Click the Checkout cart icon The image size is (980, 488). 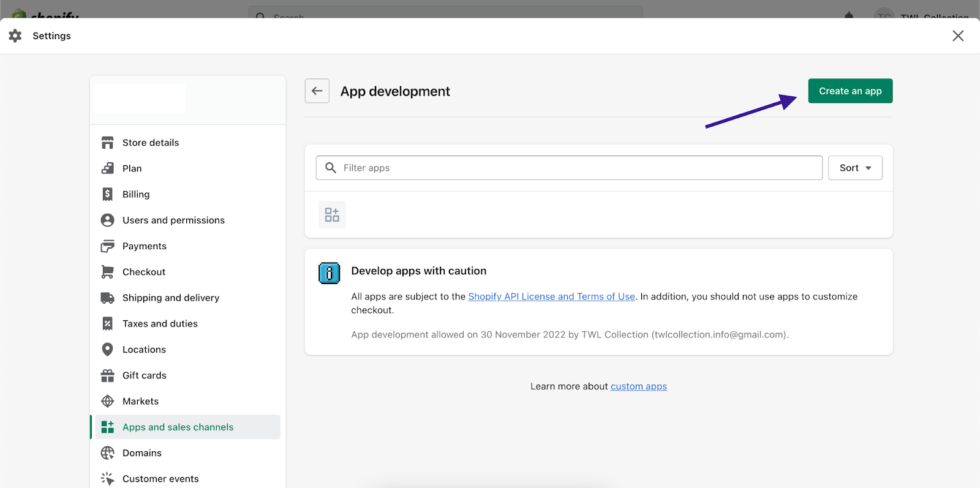click(107, 272)
